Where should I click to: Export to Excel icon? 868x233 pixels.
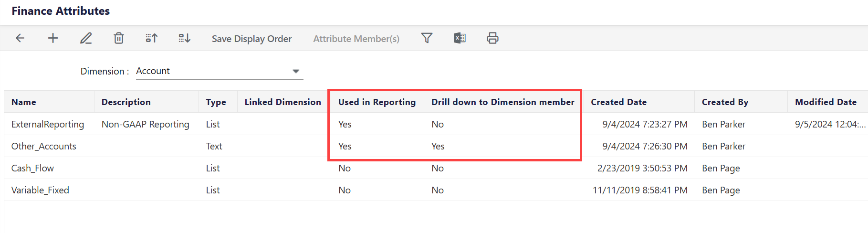(460, 38)
